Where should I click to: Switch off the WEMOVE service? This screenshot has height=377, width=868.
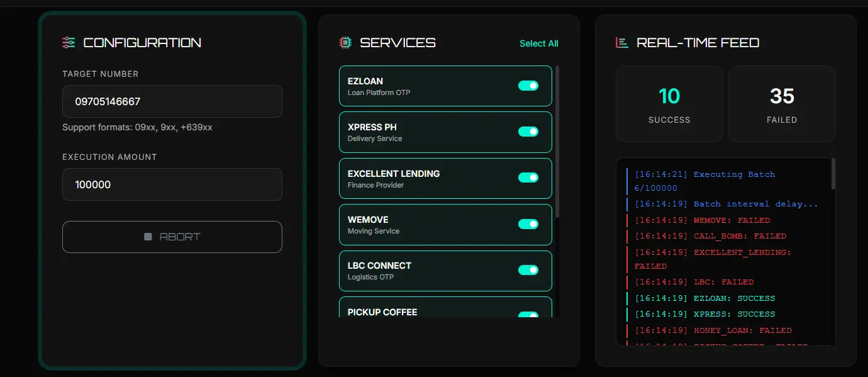pyautogui.click(x=528, y=224)
